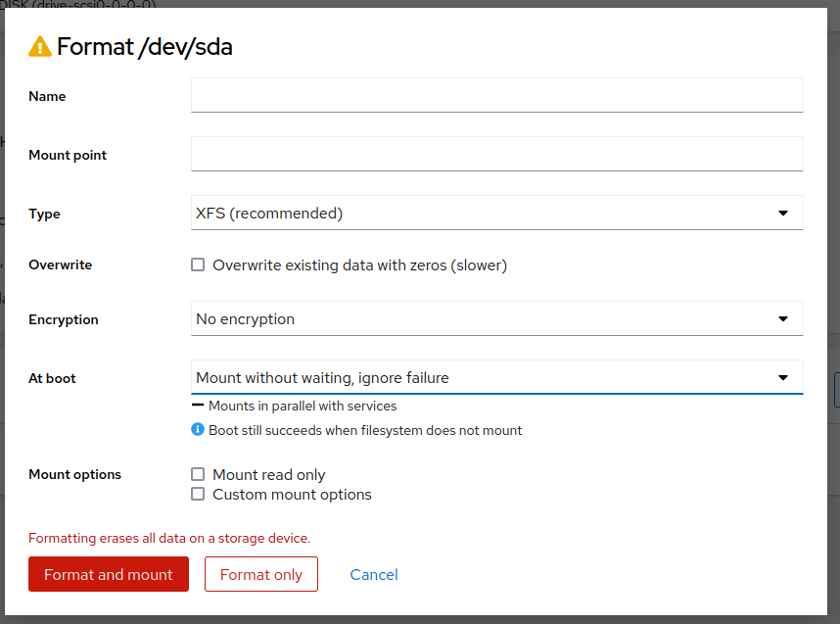
Task: Click into the Mount point field
Action: tap(496, 155)
